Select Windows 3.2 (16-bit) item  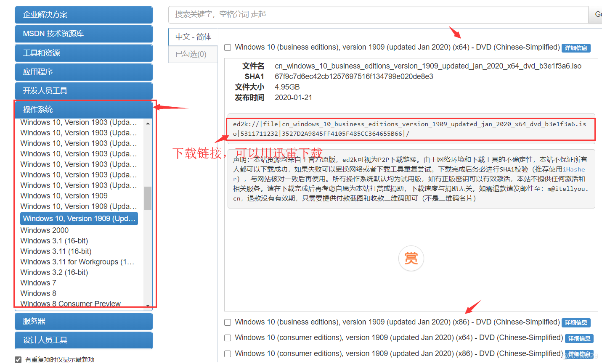coord(54,272)
